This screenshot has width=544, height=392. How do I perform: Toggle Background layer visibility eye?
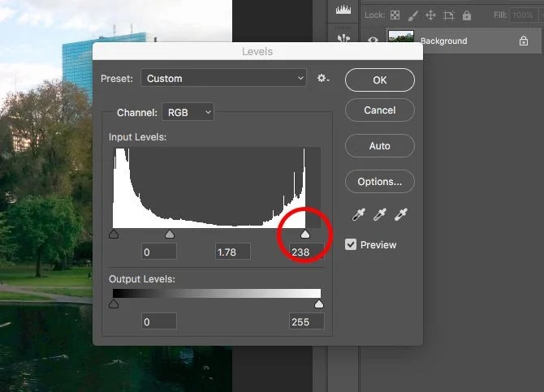pyautogui.click(x=373, y=41)
